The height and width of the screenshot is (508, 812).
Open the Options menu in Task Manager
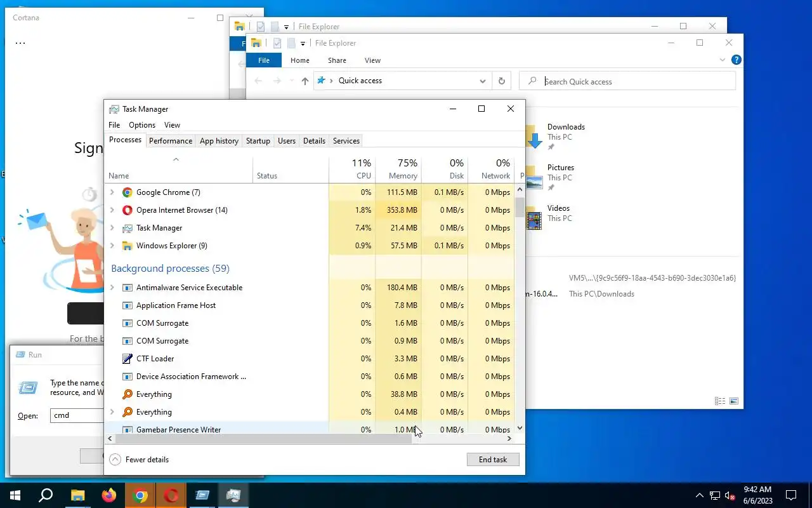pyautogui.click(x=142, y=125)
